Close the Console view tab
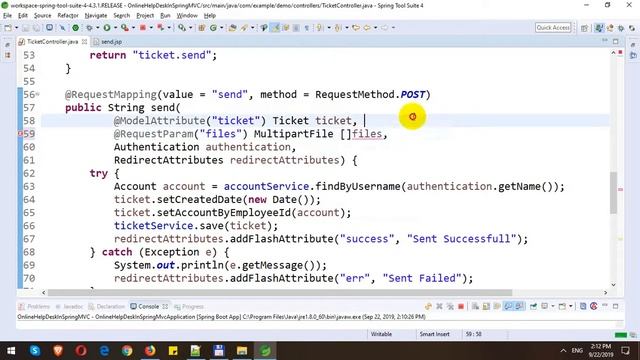This screenshot has width=640, height=360. [x=165, y=307]
